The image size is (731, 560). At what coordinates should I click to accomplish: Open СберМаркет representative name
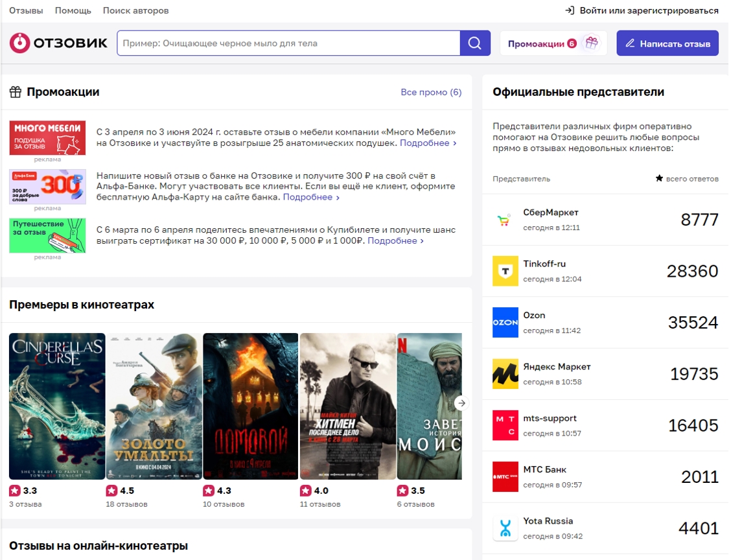[551, 212]
